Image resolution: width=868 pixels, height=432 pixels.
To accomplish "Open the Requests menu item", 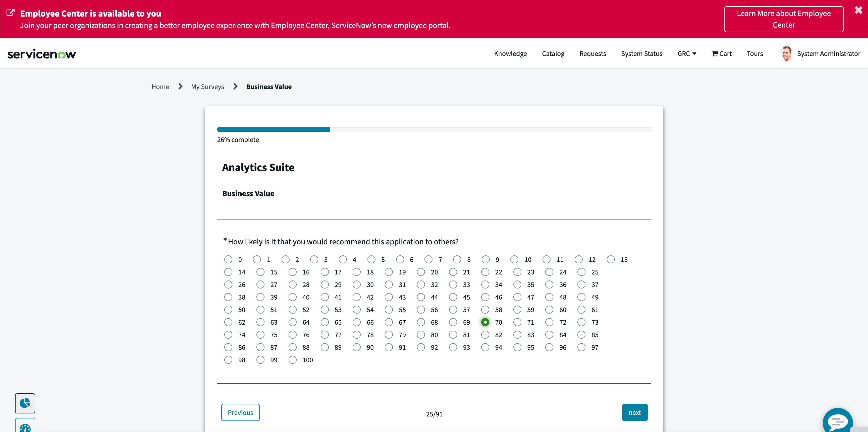I will pos(592,53).
